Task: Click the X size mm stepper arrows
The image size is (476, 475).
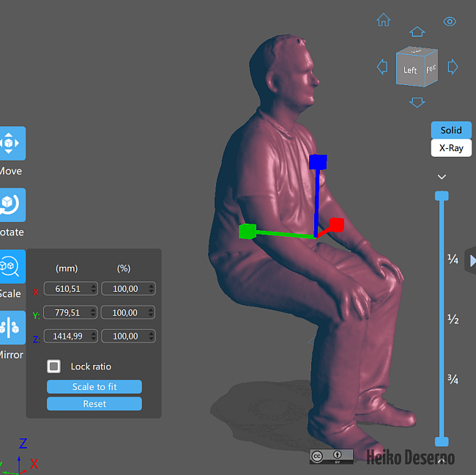Action: [x=92, y=289]
